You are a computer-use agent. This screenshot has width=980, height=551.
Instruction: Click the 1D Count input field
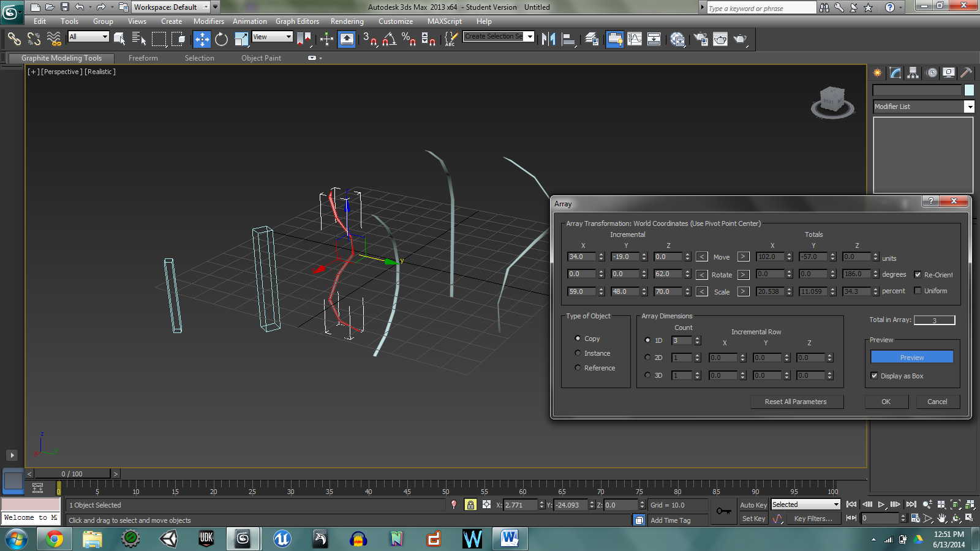[x=682, y=340]
